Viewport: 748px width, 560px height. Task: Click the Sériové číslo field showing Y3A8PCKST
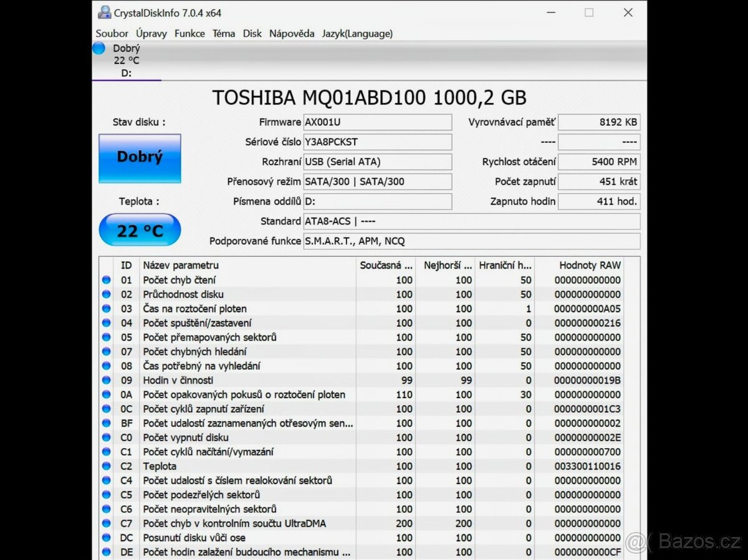(x=377, y=142)
